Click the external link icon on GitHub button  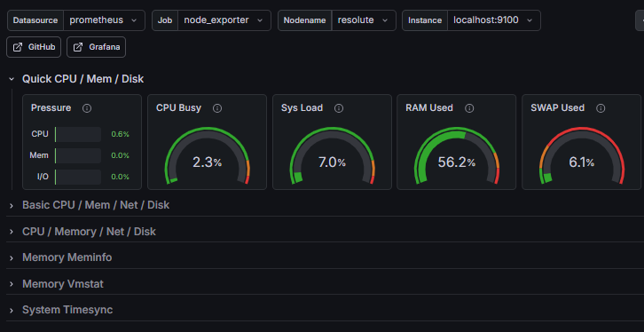[x=18, y=47]
